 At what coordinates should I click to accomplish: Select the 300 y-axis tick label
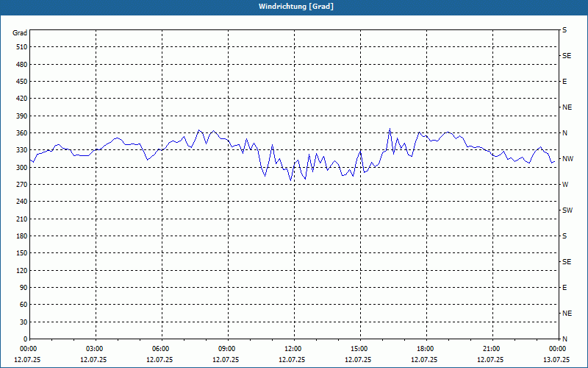(22, 167)
